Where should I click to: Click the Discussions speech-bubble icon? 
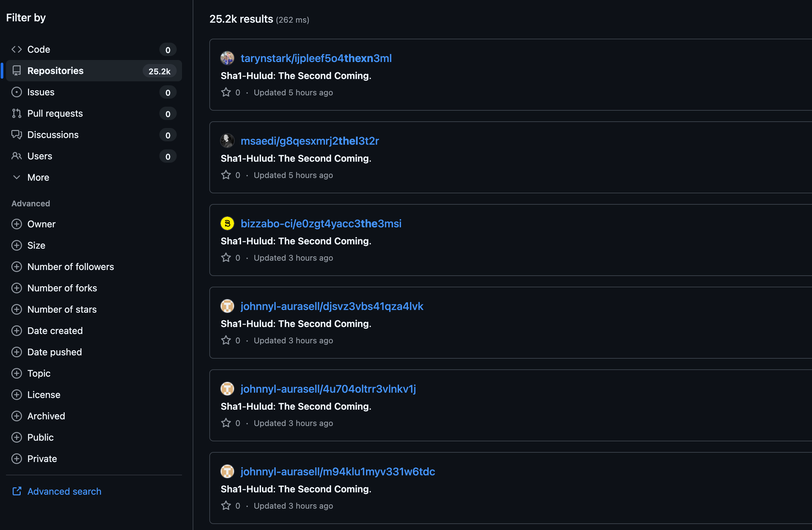(16, 134)
